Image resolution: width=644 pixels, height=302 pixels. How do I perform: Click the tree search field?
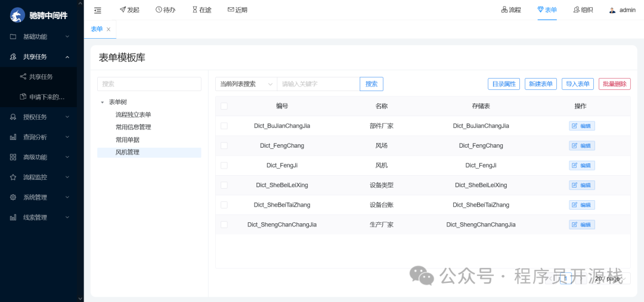coord(149,84)
